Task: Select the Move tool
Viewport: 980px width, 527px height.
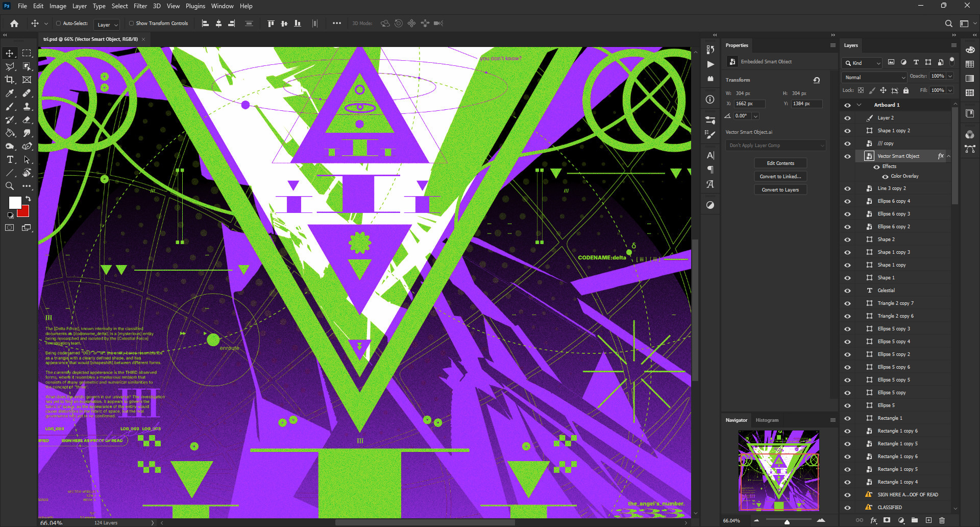Action: tap(10, 53)
